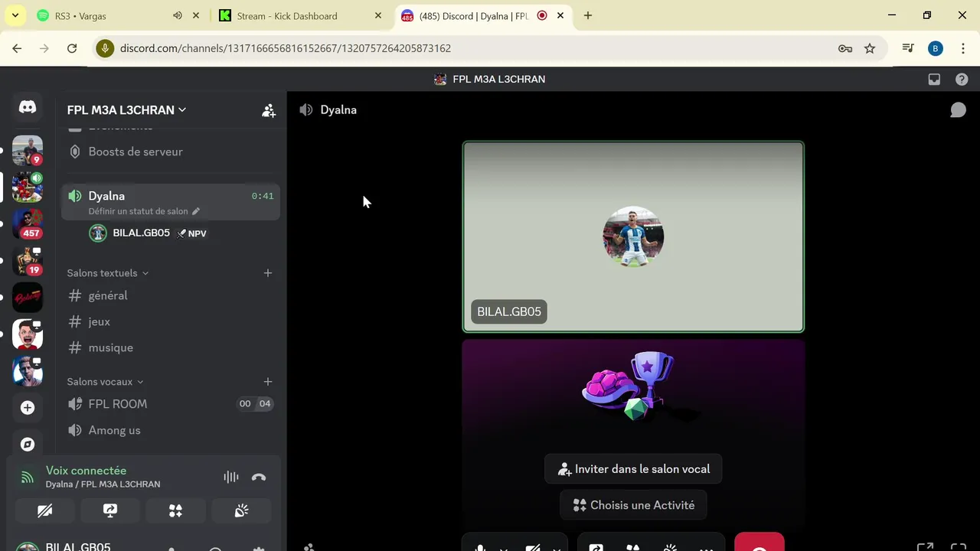Image resolution: width=980 pixels, height=551 pixels.
Task: Reload the current page
Action: click(x=72, y=48)
